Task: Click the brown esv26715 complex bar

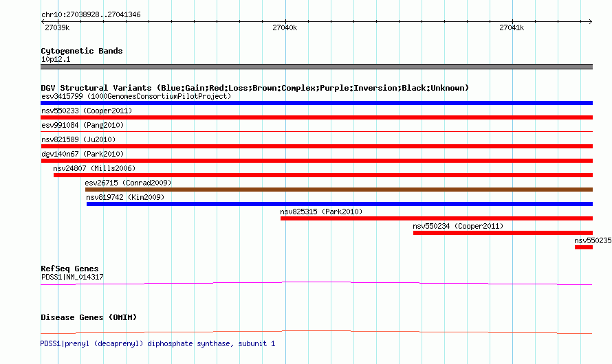Action: pyautogui.click(x=339, y=190)
